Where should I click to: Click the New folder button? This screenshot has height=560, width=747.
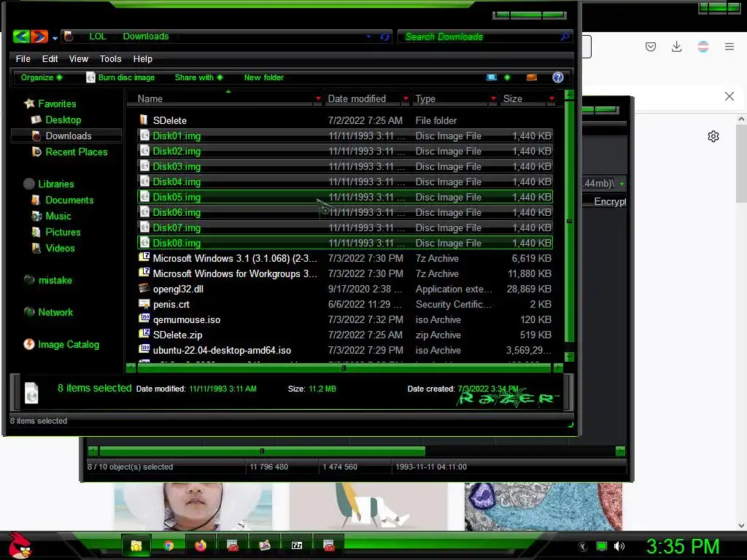[x=263, y=77]
